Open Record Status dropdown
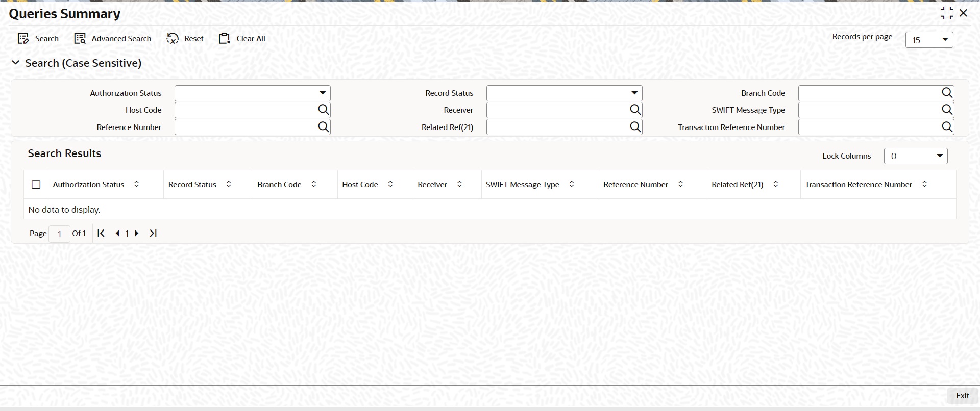 (564, 93)
